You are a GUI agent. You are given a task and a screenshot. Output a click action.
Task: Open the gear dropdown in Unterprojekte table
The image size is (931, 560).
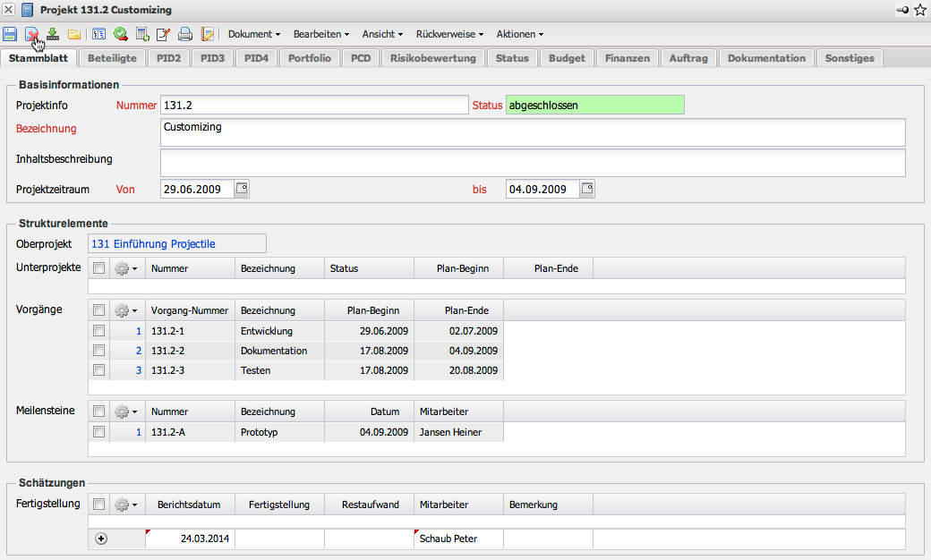pyautogui.click(x=127, y=268)
